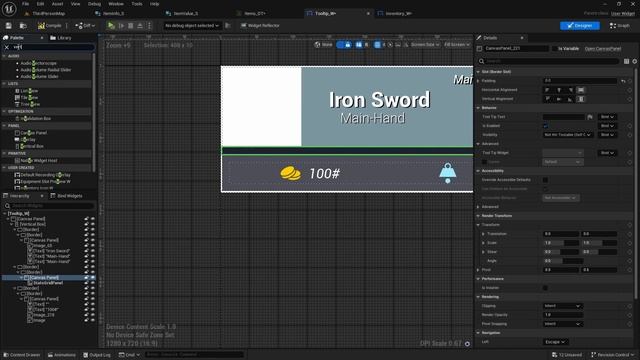Screen dimensions: 640x360
Task: Click the details search field
Action: (548, 61)
